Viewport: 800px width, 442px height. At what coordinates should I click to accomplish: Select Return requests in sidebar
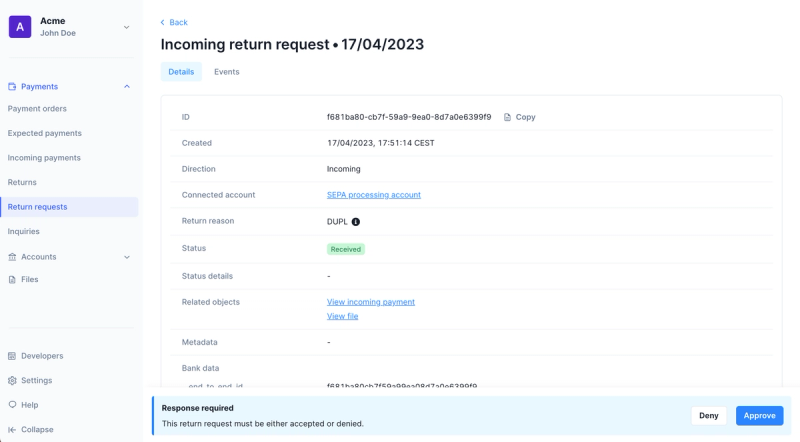click(69, 207)
